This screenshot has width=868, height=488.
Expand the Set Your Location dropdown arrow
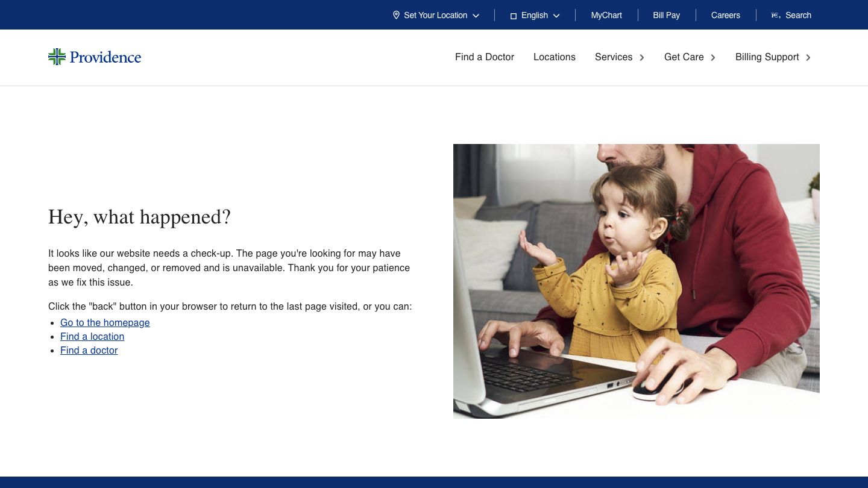(x=476, y=16)
